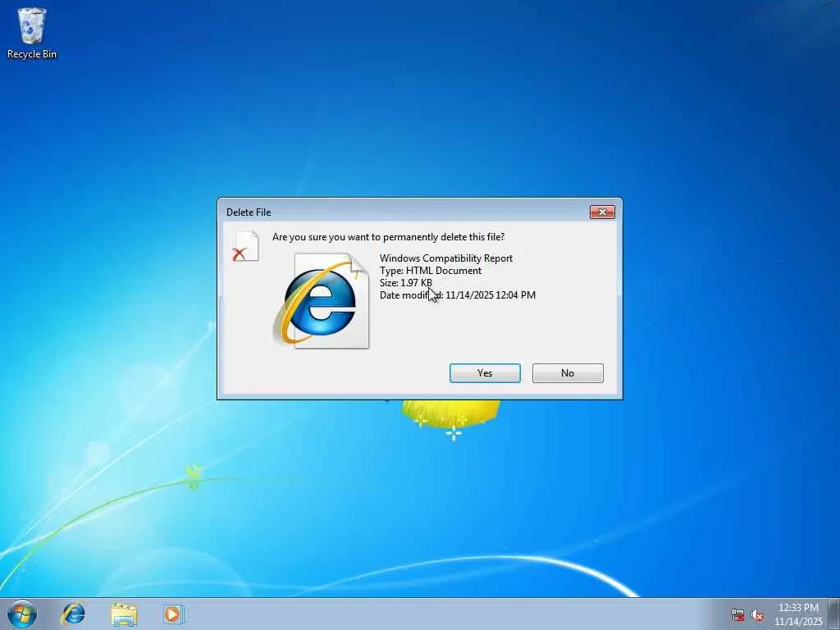Click the 'Size: 1.97 KB' text
Viewport: 840px width, 630px height.
pos(406,283)
